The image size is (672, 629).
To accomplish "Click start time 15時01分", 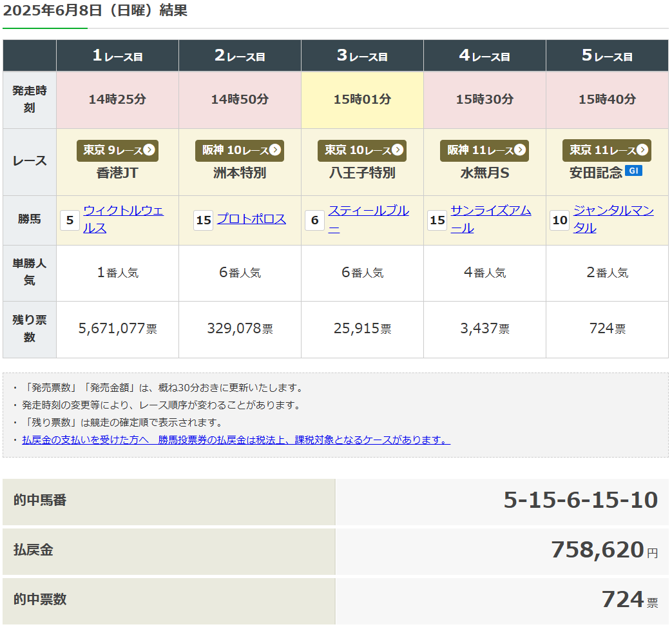I will (362, 99).
